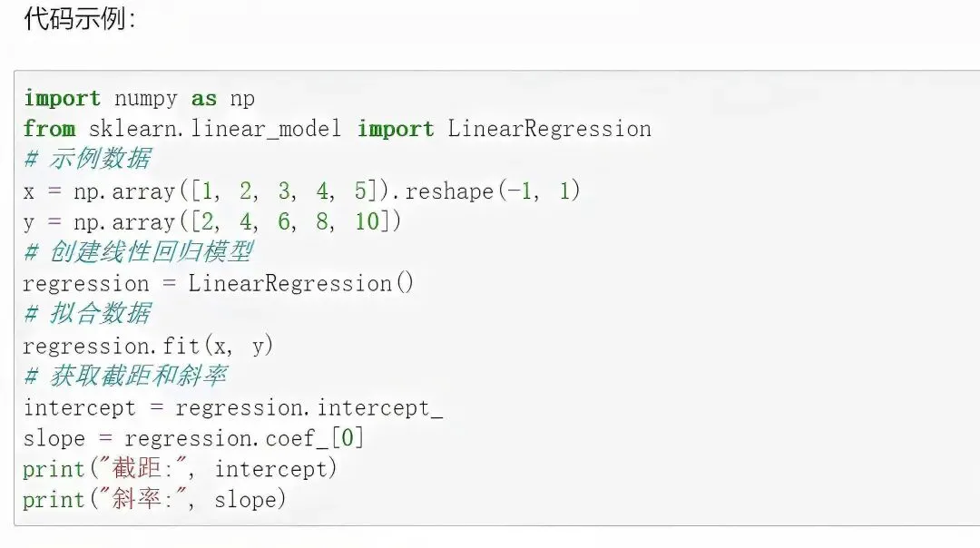The image size is (980, 548).
Task: Click the "# 拟合数据" comment
Action: click(87, 314)
